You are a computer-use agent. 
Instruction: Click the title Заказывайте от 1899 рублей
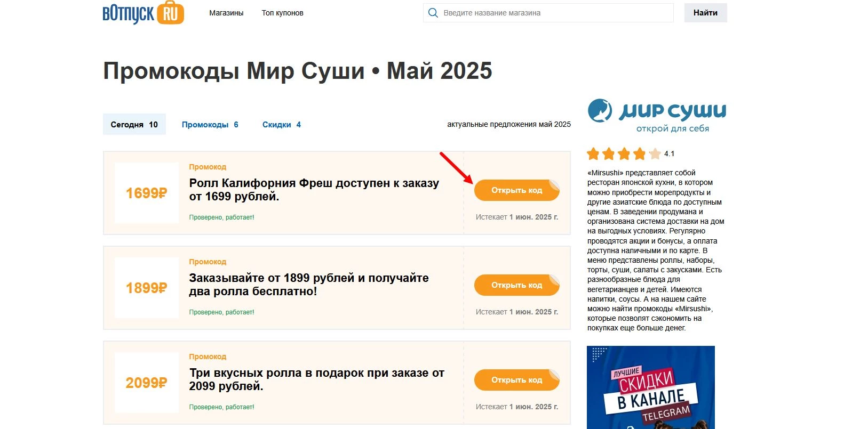(309, 285)
